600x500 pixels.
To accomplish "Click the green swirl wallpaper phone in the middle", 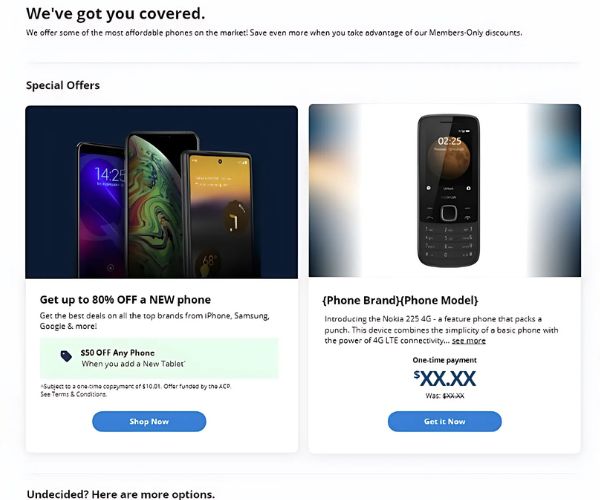I will 159,205.
